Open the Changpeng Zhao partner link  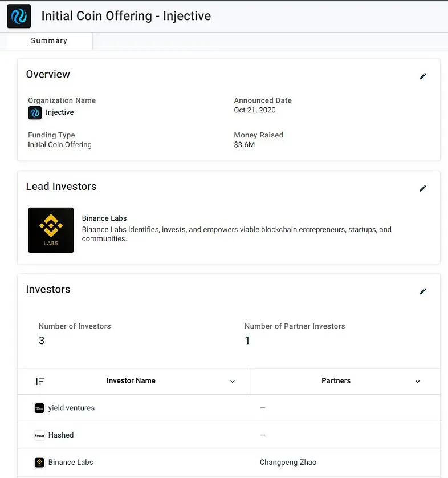pos(288,463)
